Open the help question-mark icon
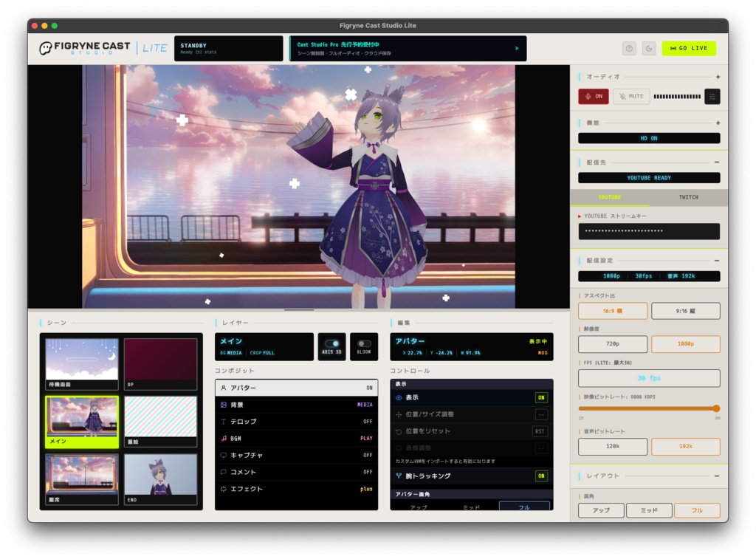756x559 pixels. pyautogui.click(x=629, y=48)
